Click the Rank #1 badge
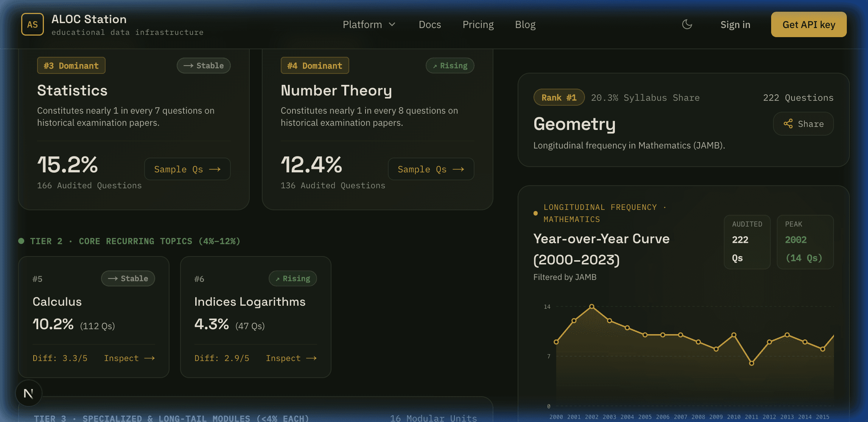 coord(559,97)
